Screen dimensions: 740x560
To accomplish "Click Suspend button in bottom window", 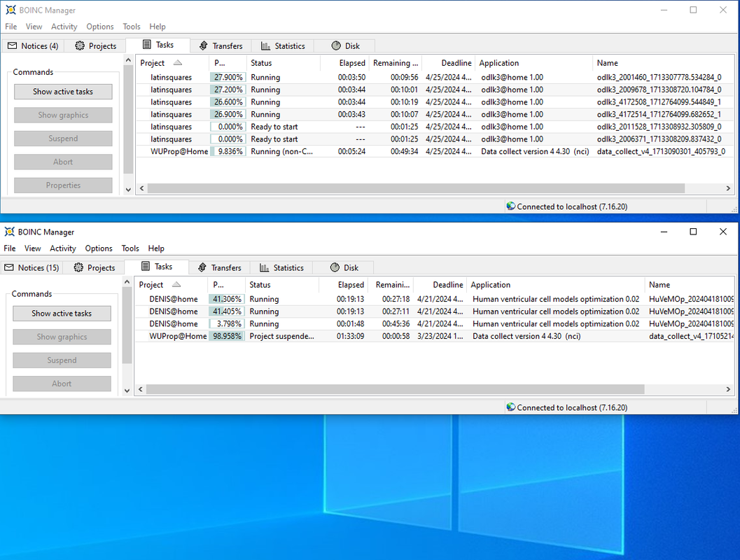I will tap(62, 360).
